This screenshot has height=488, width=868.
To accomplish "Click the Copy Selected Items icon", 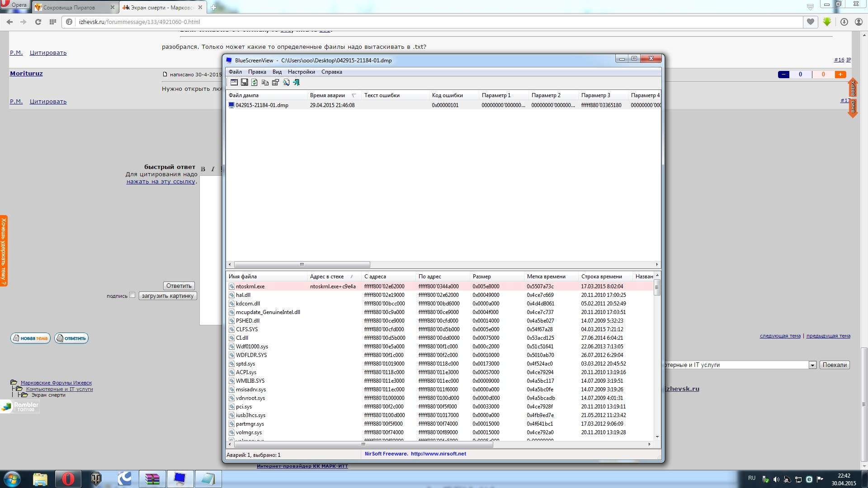I will pyautogui.click(x=265, y=82).
